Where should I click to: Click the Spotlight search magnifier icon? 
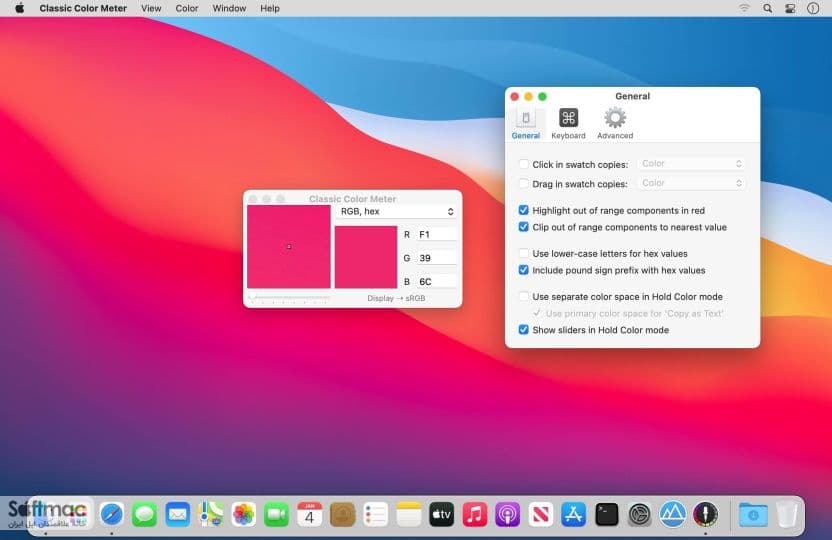pos(767,8)
